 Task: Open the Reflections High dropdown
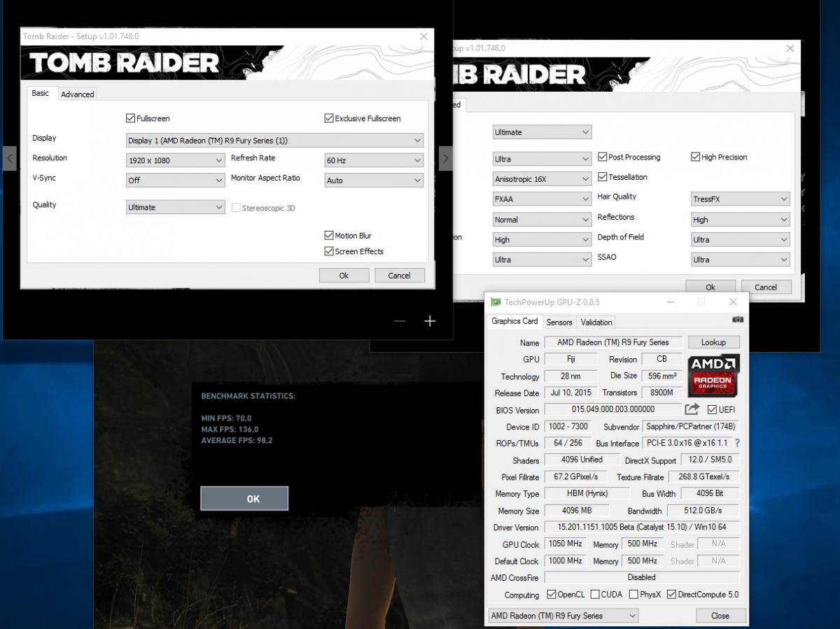[x=741, y=219]
